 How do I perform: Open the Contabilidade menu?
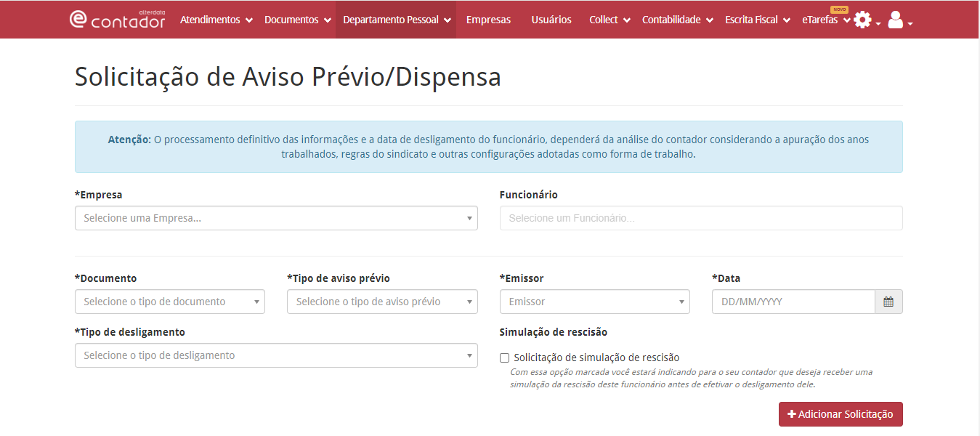pos(678,20)
